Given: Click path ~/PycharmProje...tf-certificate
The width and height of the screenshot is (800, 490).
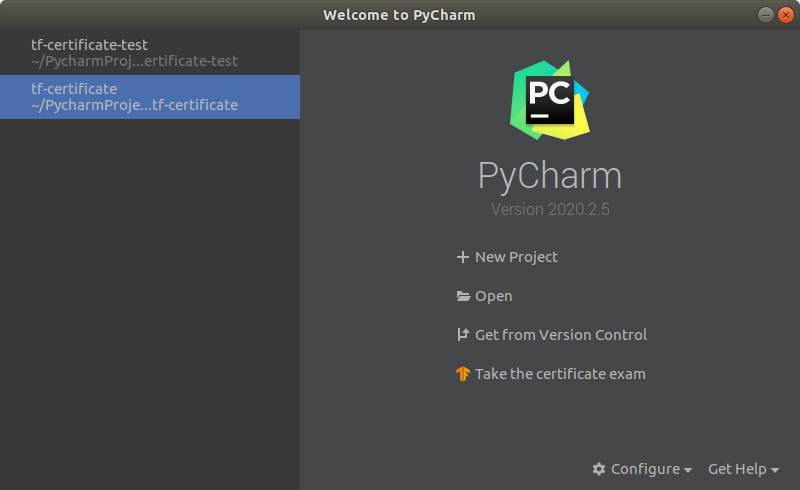Looking at the screenshot, I should point(135,105).
